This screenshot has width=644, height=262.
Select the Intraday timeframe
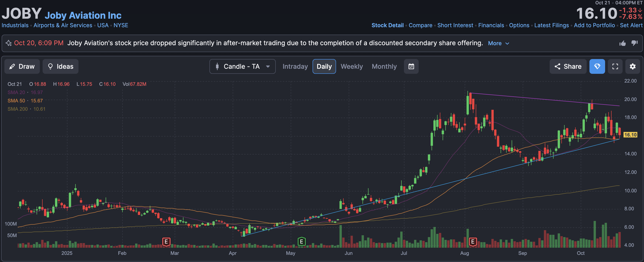[295, 66]
